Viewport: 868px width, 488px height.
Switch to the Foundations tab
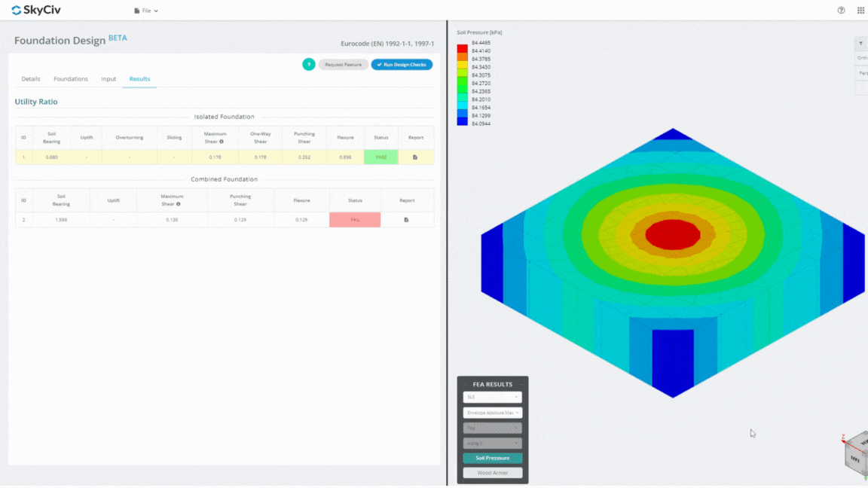[x=71, y=79]
